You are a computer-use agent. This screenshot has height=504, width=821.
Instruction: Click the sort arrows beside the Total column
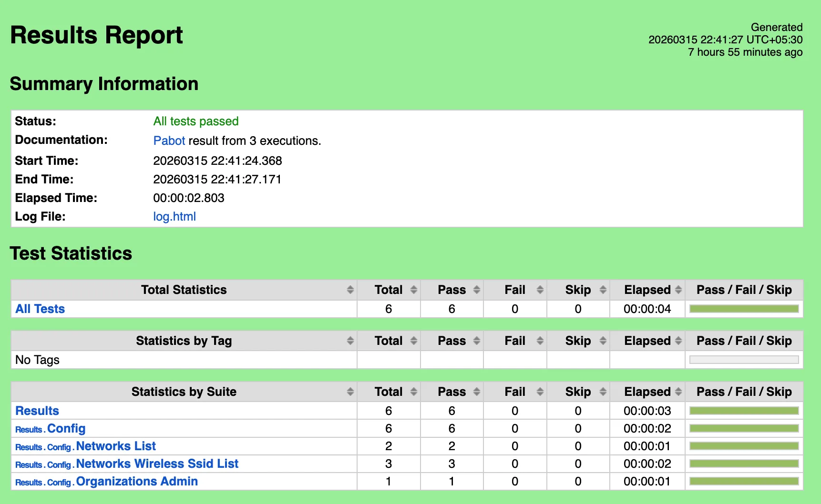click(413, 290)
